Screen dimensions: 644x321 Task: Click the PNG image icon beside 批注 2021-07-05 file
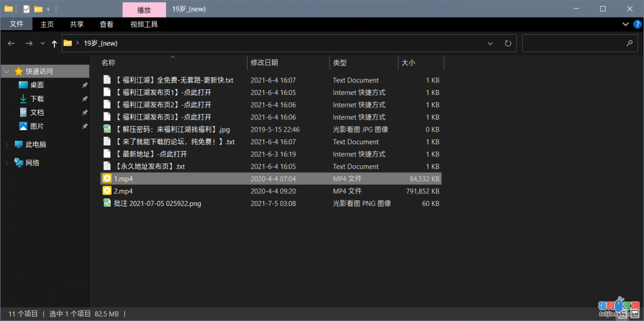[x=107, y=203]
